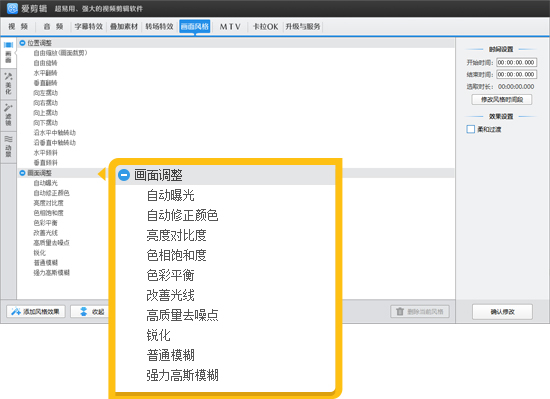Click the 收起 collapse arrows icon
The width and height of the screenshot is (550, 399).
pyautogui.click(x=83, y=311)
